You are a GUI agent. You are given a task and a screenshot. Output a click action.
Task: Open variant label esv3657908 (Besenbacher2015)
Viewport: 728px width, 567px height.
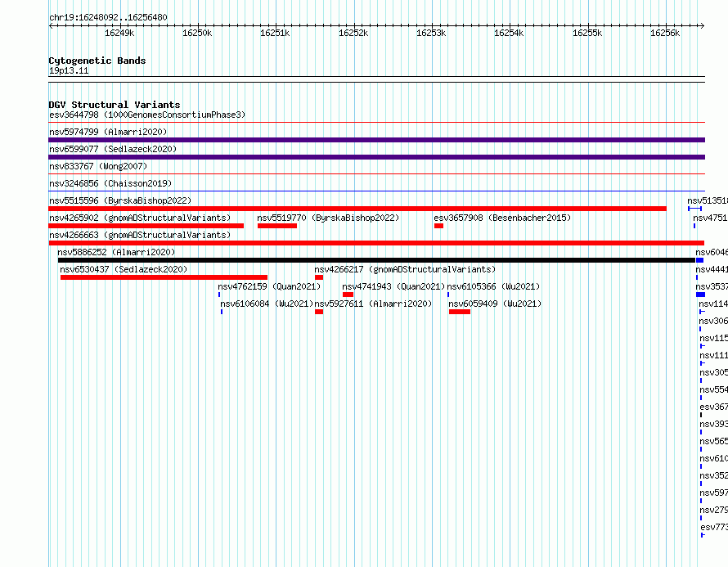click(x=502, y=218)
